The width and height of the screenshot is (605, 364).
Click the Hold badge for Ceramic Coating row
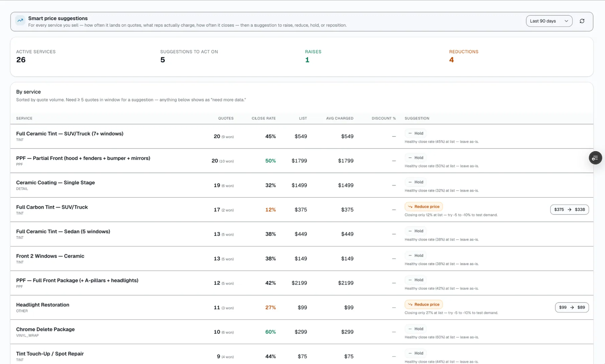[x=416, y=182]
